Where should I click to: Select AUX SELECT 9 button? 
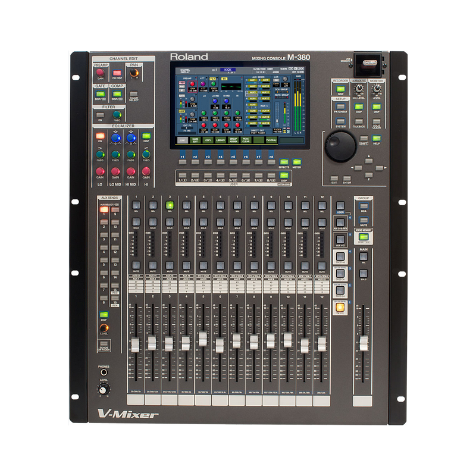115,209
